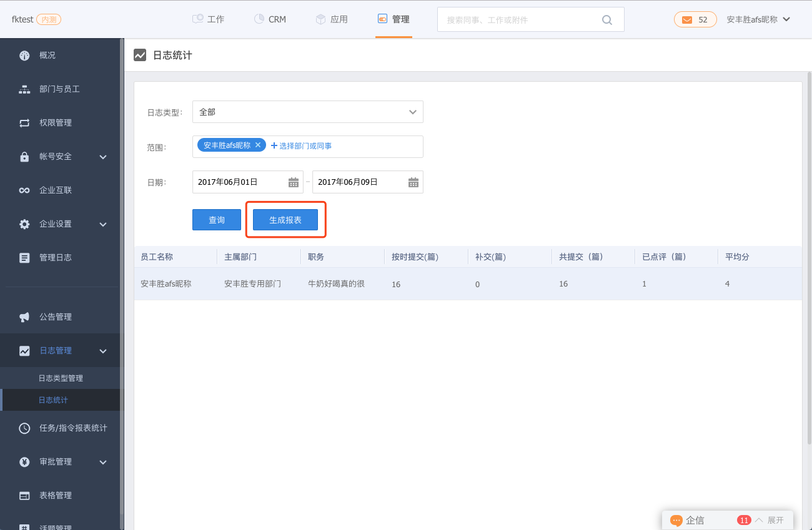Image resolution: width=812 pixels, height=530 pixels.
Task: Click the 内测 badge next to fktest
Action: pos(49,19)
